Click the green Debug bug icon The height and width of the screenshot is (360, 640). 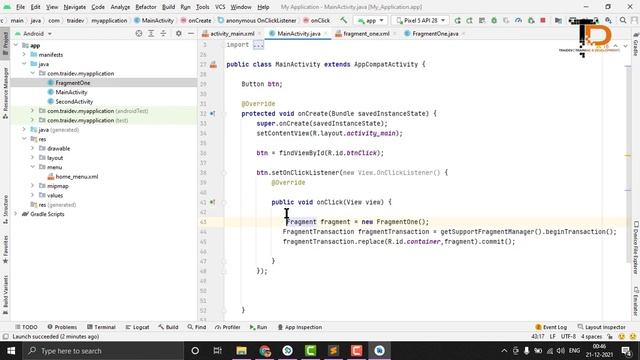494,20
